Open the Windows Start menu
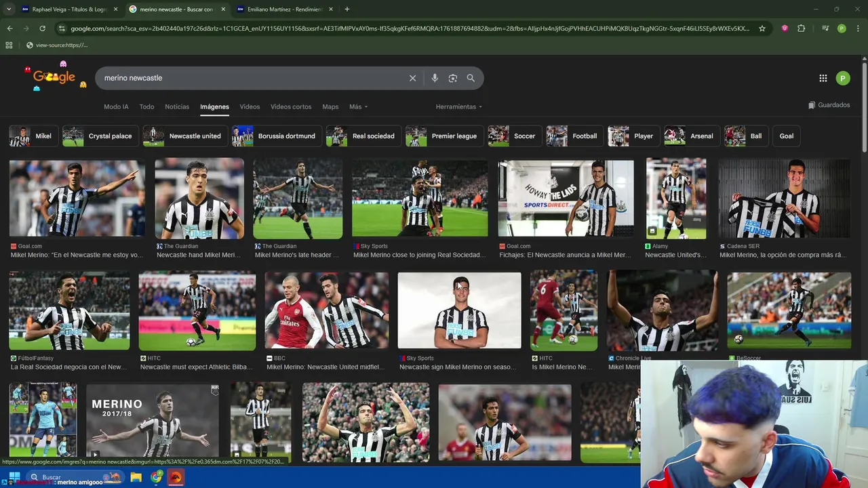 (13, 477)
